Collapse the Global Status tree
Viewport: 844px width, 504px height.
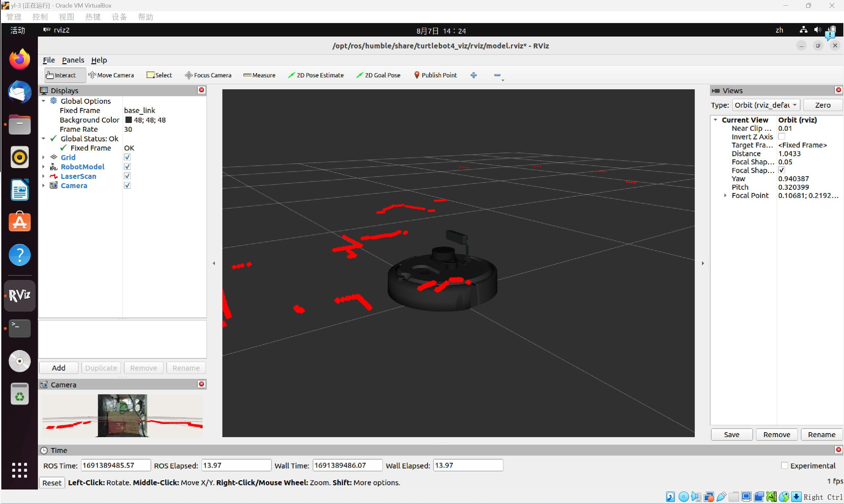(43, 139)
